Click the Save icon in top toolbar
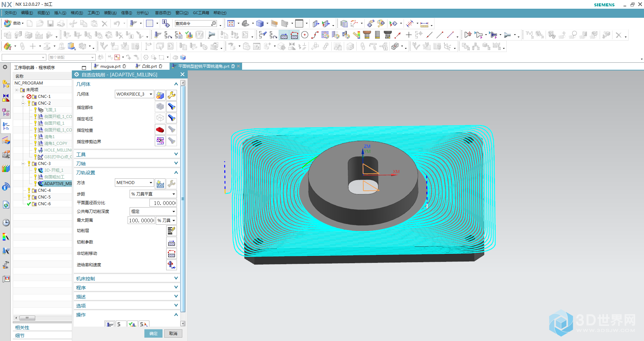The image size is (644, 341). (50, 23)
